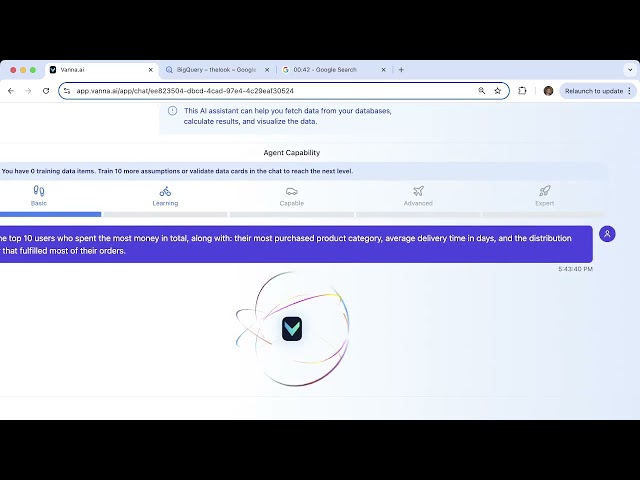Switch to the BigQuery thelook tab

click(x=218, y=70)
